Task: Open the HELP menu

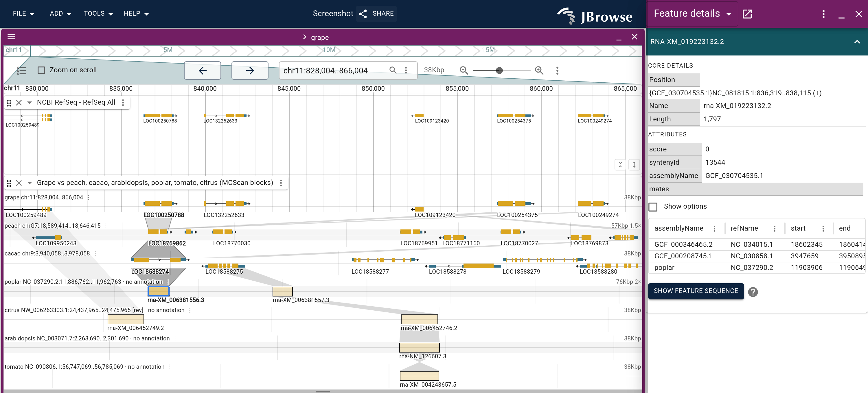Action: pos(136,14)
